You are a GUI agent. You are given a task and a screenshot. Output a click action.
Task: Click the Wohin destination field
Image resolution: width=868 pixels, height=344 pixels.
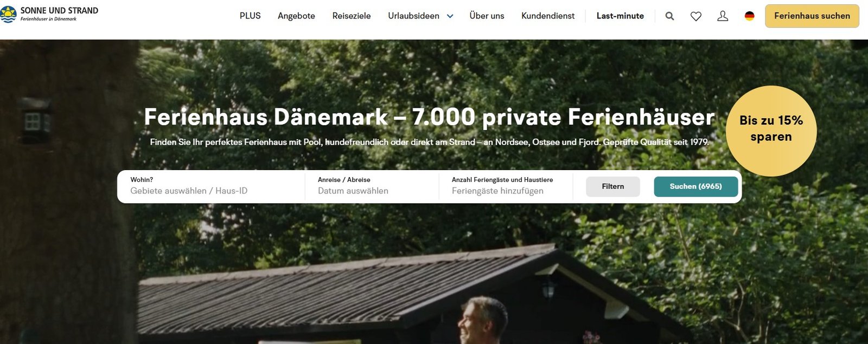pos(212,186)
